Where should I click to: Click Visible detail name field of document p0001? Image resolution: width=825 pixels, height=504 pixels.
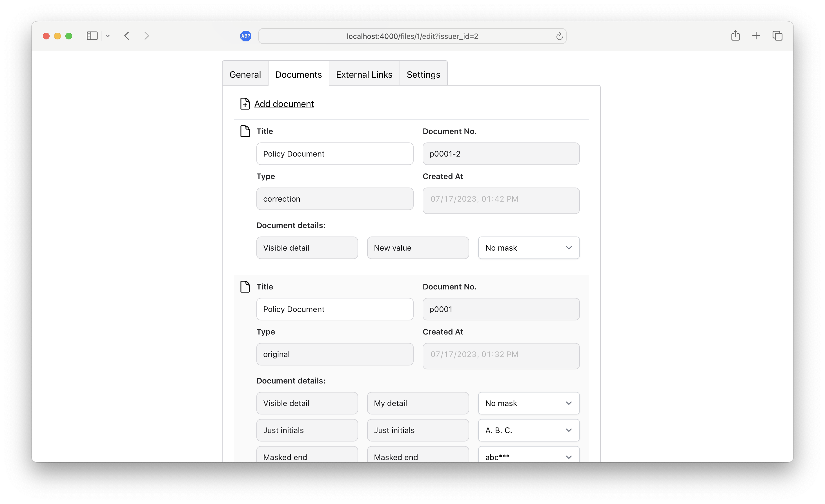click(307, 403)
